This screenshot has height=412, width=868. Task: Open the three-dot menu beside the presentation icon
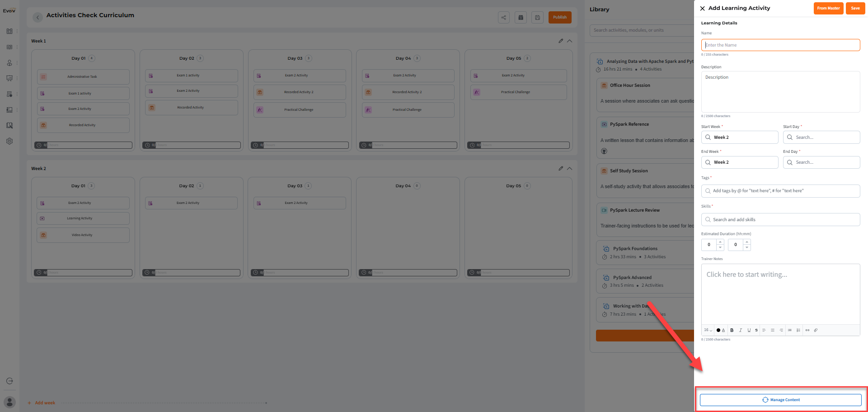coord(17,78)
